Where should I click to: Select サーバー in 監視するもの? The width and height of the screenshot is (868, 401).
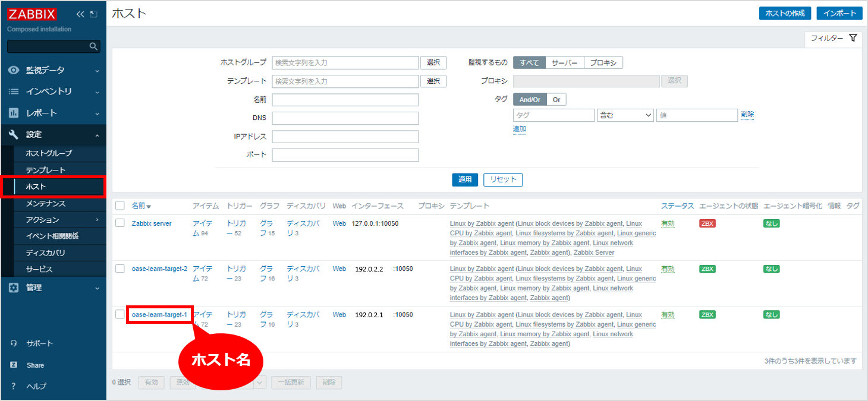(564, 62)
